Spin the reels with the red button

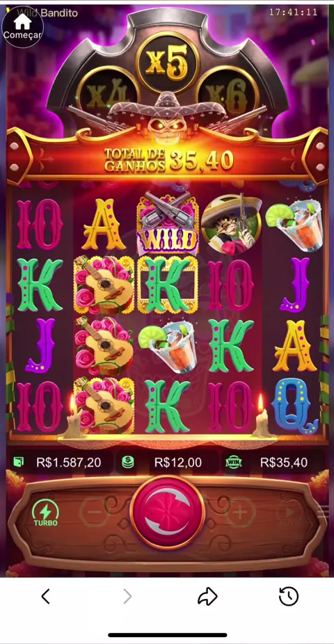pyautogui.click(x=167, y=513)
